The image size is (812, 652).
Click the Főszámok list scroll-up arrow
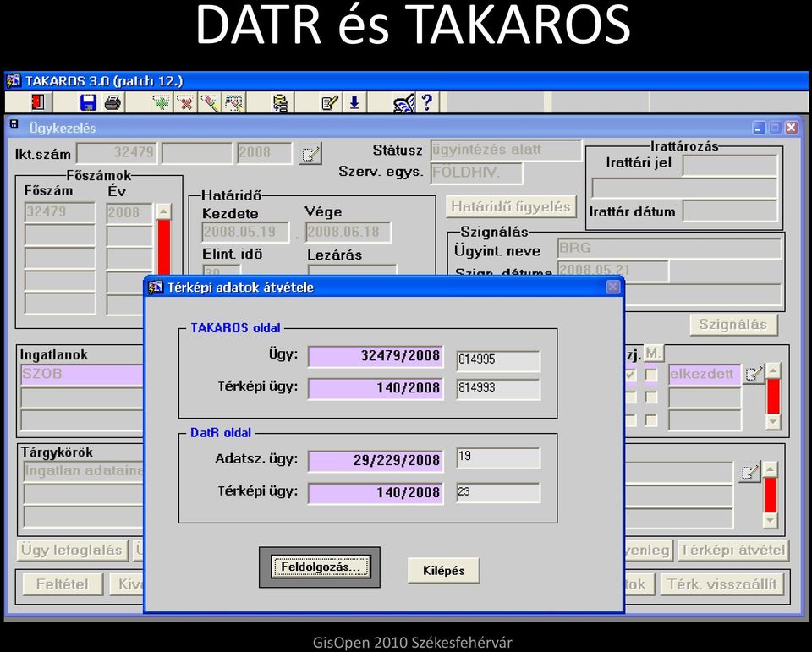(163, 211)
